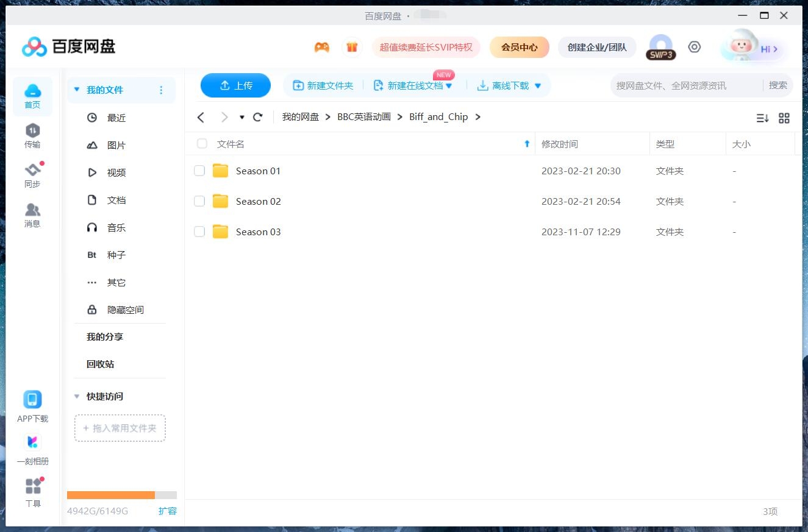Select all files with the header checkbox
This screenshot has height=532, width=808.
(x=202, y=144)
